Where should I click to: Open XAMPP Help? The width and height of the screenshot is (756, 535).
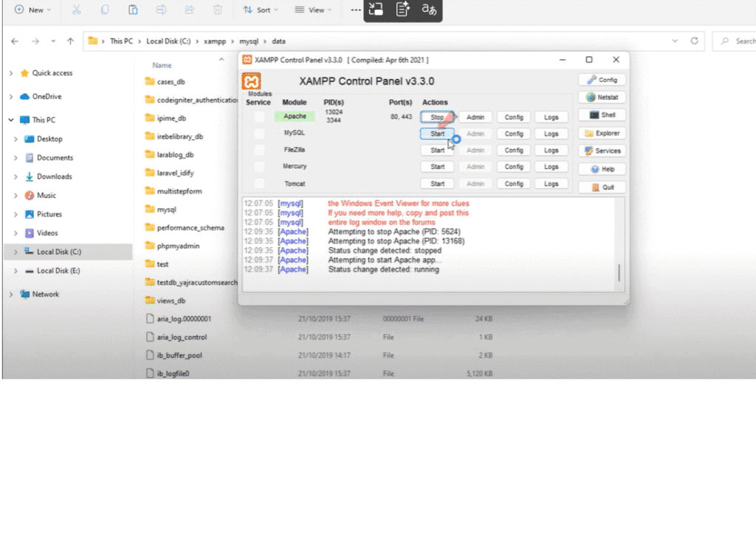tap(602, 169)
